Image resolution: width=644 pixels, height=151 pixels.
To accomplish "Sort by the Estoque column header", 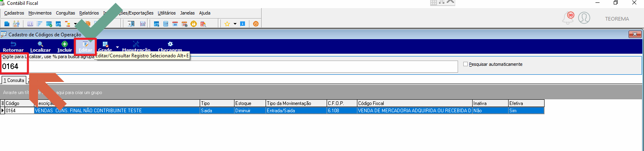I will [250, 103].
